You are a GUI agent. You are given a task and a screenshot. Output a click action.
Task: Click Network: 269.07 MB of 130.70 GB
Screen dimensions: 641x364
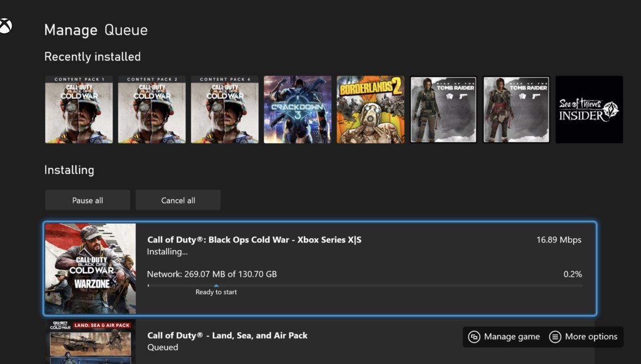pos(212,274)
